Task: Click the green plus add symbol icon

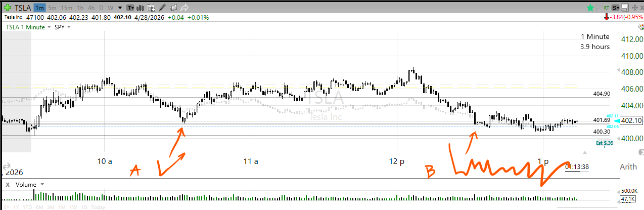Action: pos(8,8)
